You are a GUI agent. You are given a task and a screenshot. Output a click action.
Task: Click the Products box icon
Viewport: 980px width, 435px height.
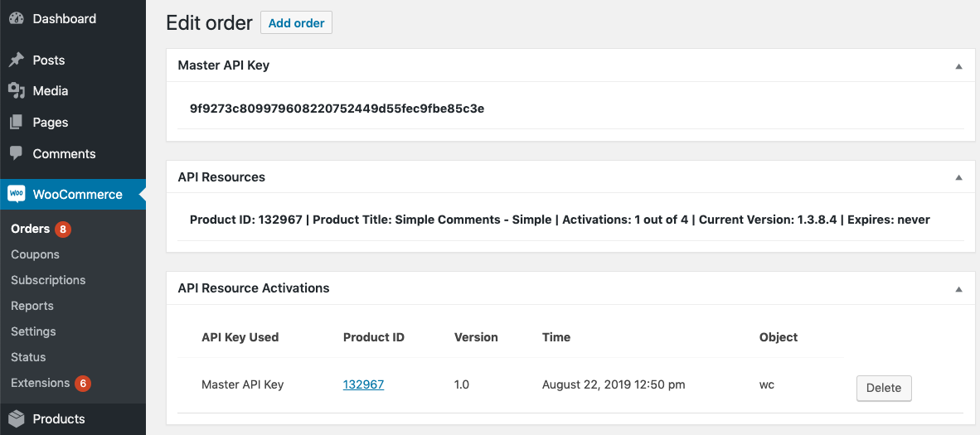coord(16,418)
